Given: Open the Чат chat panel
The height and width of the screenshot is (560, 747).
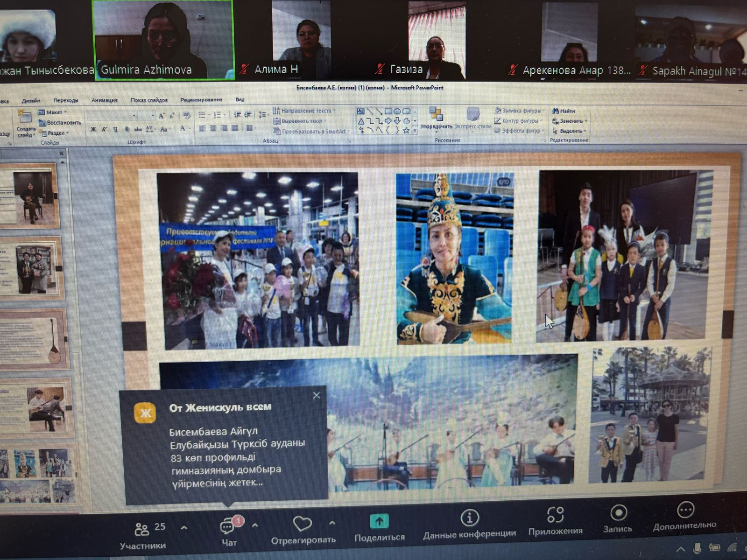Looking at the screenshot, I should pyautogui.click(x=228, y=527).
